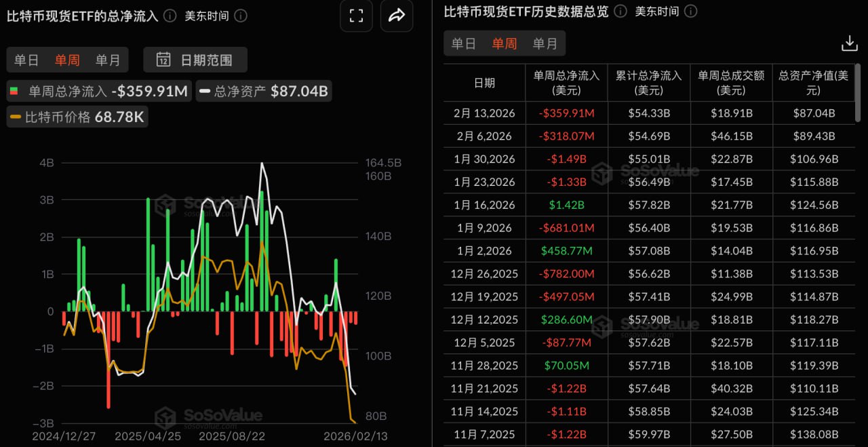Viewport: 868px width, 447px height.
Task: Click the history table's vertical scrollbar
Action: click(859, 95)
